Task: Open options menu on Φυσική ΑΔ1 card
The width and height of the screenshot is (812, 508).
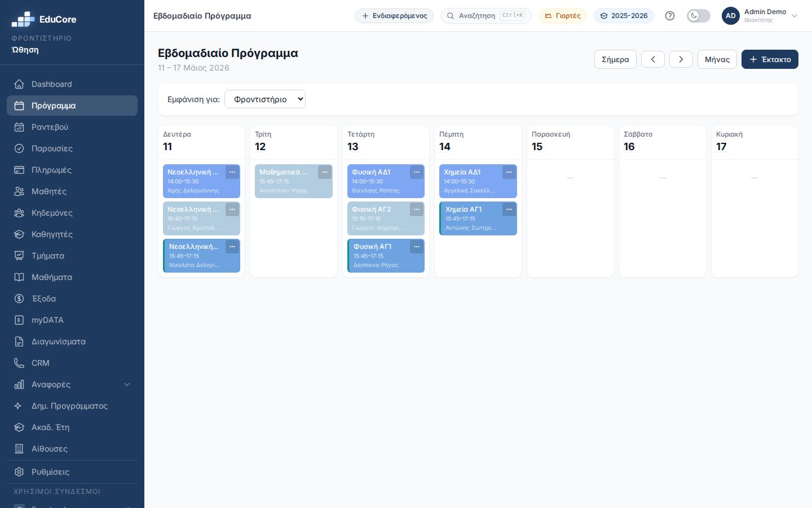Action: 417,172
